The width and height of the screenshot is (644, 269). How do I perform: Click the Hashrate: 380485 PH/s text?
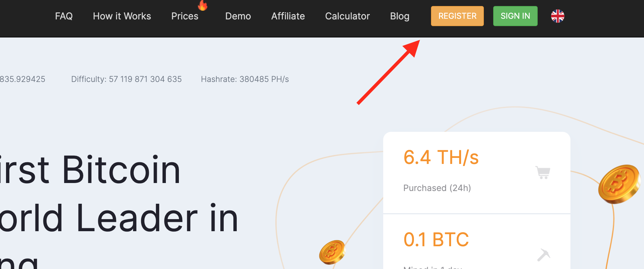[245, 79]
